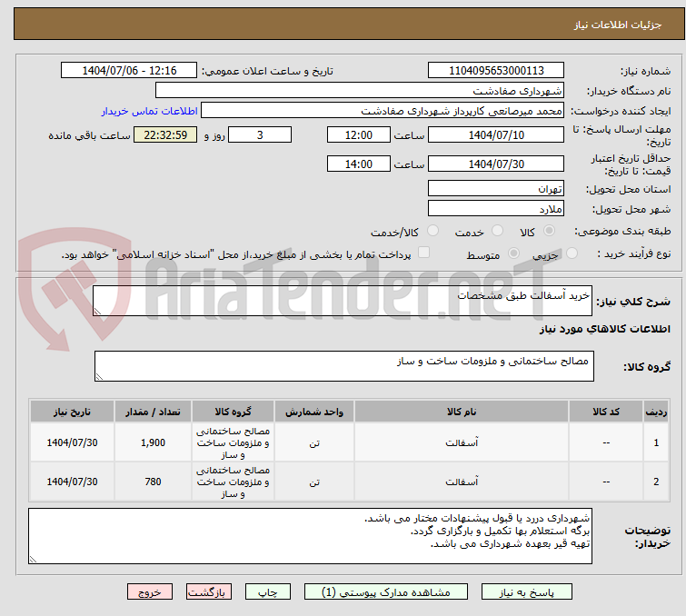Click the resize handle of توضیحات خریدار box

34,559
